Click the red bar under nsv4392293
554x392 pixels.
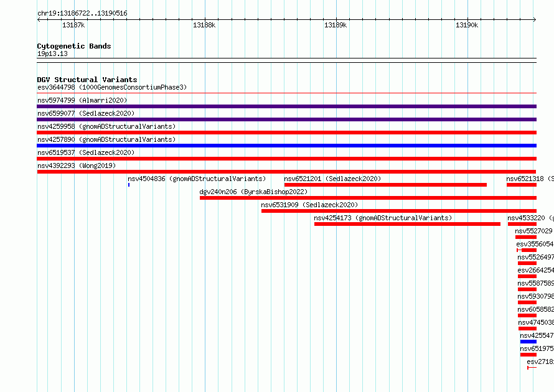pyautogui.click(x=286, y=172)
